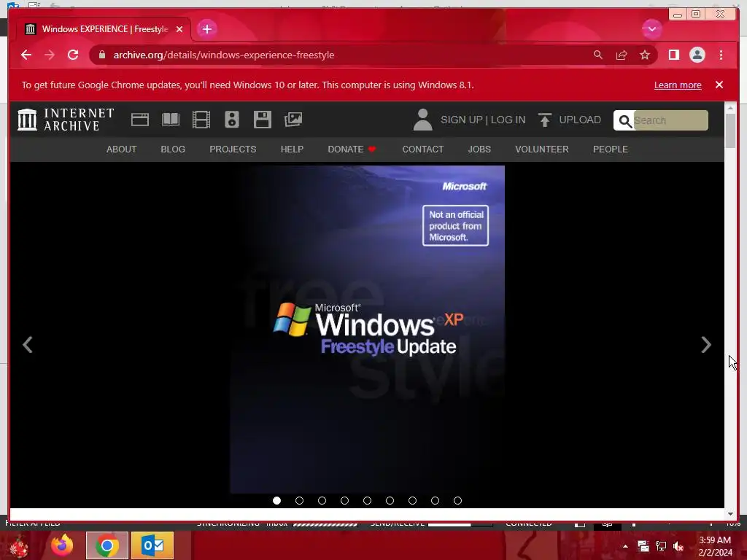Select the seventh carousel dot

click(x=413, y=500)
